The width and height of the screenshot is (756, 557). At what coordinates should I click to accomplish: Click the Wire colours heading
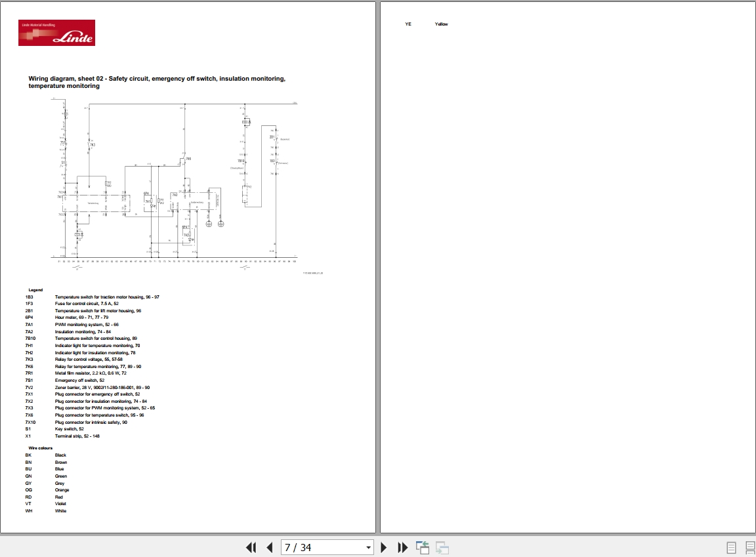41,448
